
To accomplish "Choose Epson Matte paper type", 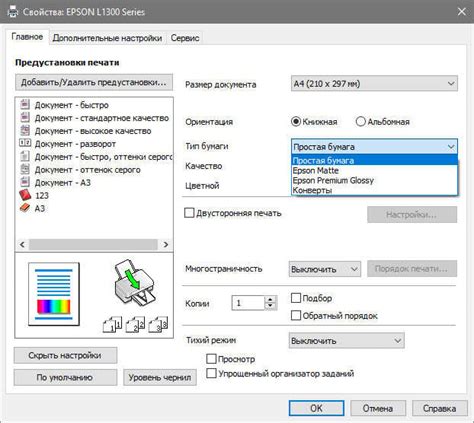I will click(374, 170).
